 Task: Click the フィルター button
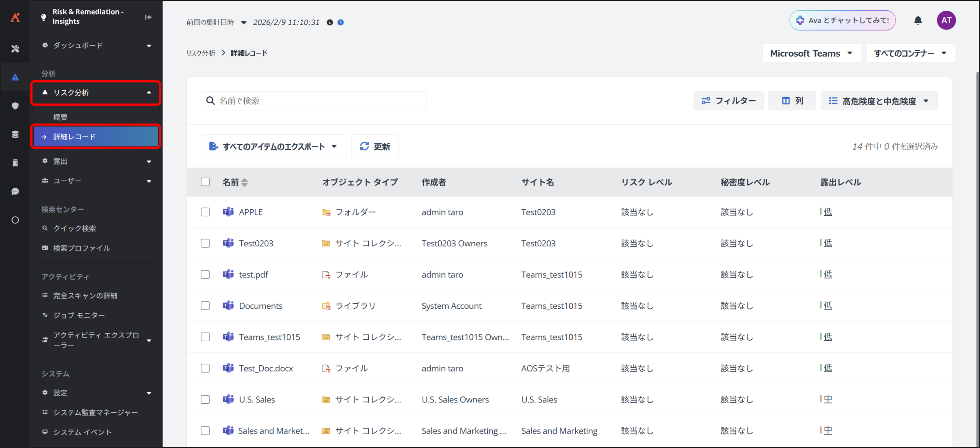point(728,101)
